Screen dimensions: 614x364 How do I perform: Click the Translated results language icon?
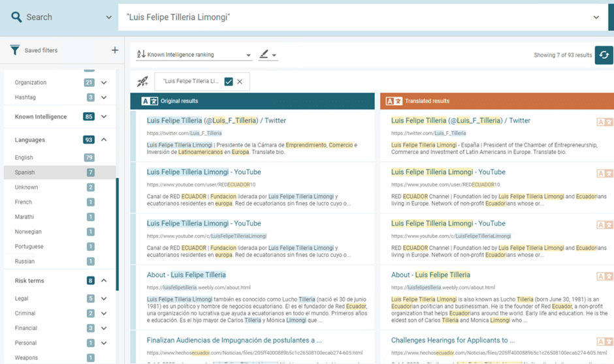[394, 101]
